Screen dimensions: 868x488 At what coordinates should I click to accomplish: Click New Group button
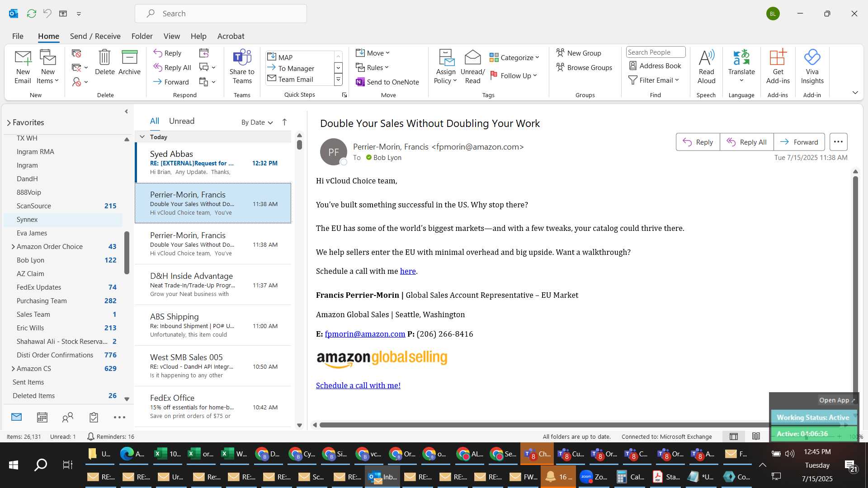(x=579, y=53)
